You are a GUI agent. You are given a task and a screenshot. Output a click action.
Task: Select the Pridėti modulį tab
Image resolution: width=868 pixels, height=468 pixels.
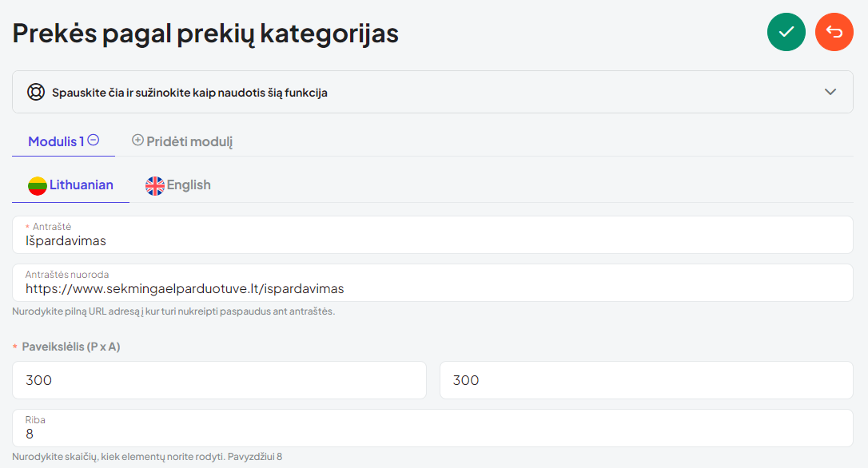coord(182,141)
